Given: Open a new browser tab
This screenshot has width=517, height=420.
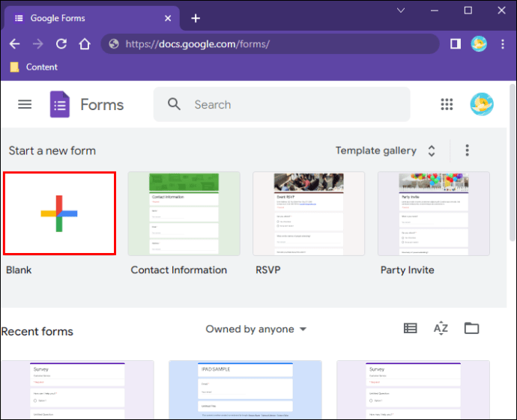Looking at the screenshot, I should [196, 18].
